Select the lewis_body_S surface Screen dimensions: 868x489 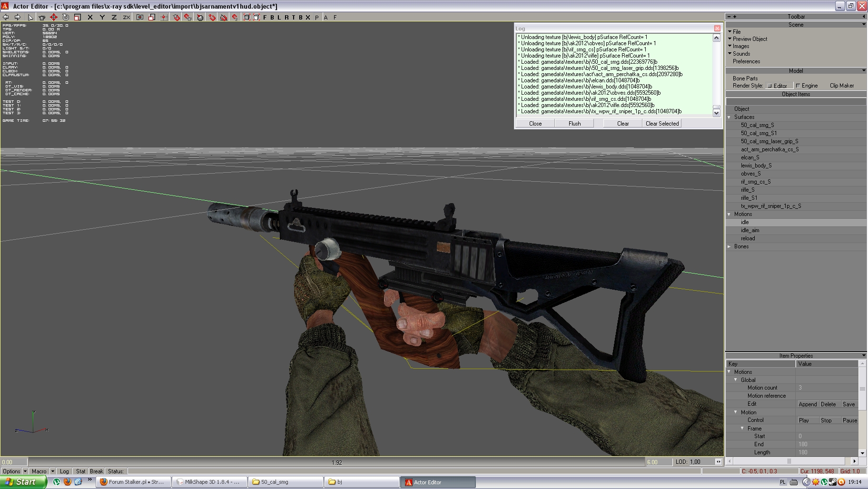pos(756,166)
